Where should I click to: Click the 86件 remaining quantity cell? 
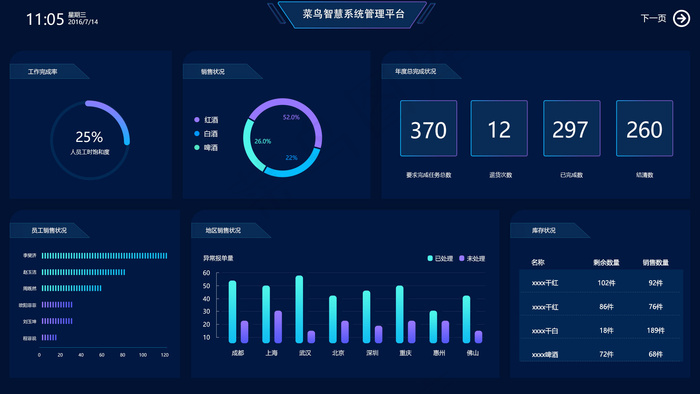(606, 307)
